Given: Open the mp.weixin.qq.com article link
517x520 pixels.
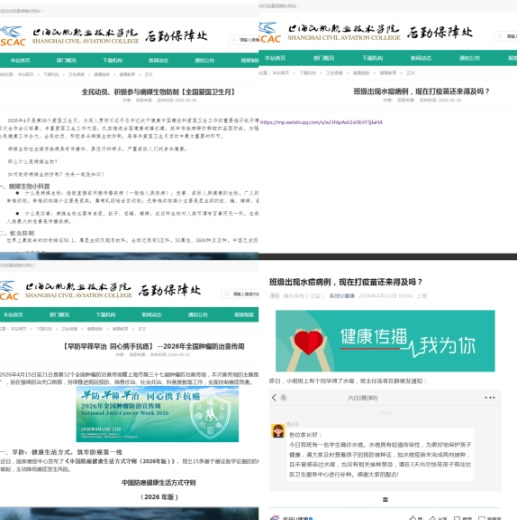Looking at the screenshot, I should click(321, 122).
